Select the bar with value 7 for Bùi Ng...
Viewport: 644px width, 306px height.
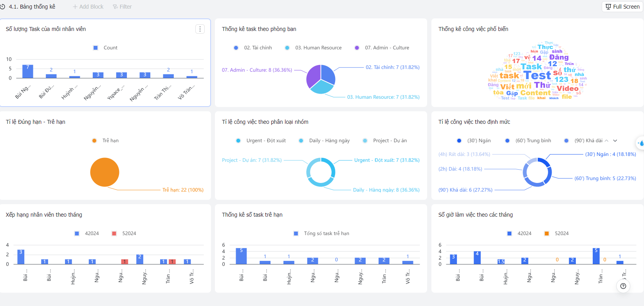point(28,71)
